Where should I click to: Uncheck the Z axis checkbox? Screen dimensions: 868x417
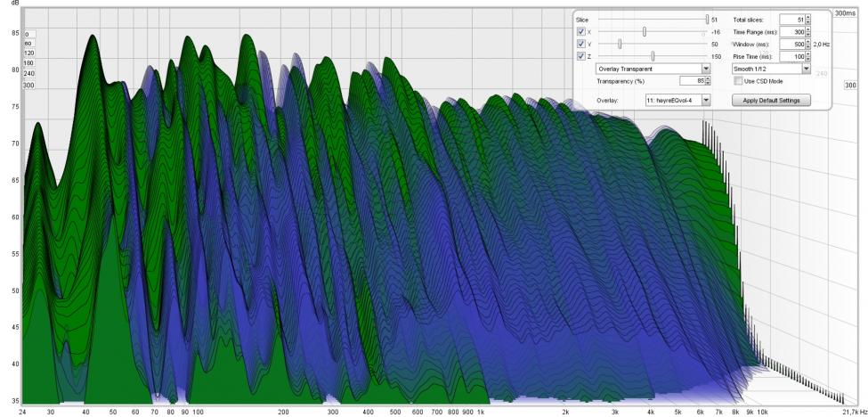[x=580, y=56]
